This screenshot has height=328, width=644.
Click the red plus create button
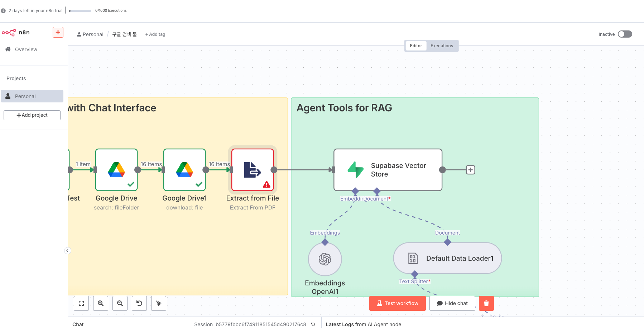58,32
